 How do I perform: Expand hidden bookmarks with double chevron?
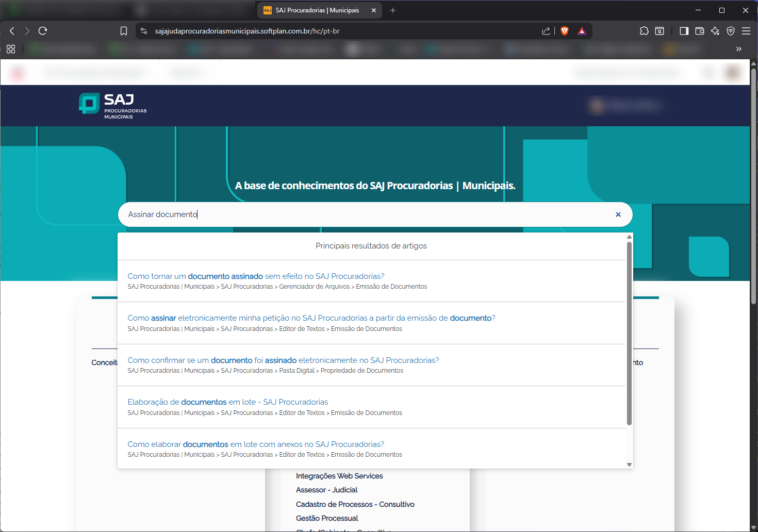tap(738, 49)
